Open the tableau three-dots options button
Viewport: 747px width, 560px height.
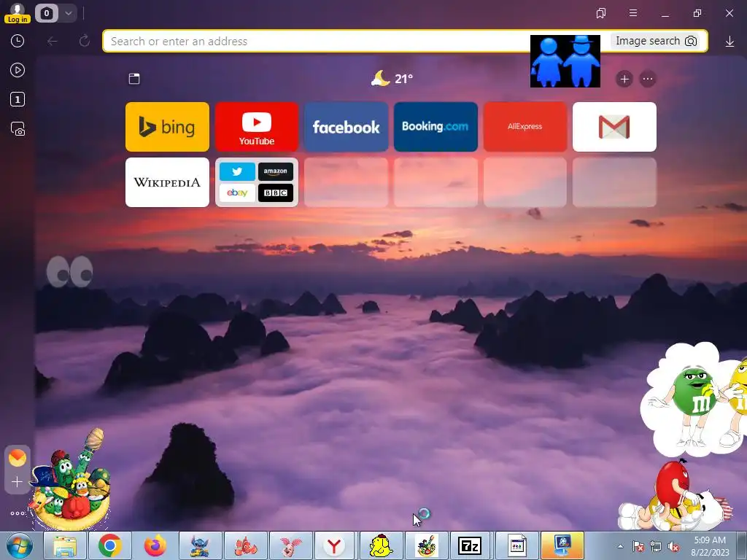click(x=648, y=79)
